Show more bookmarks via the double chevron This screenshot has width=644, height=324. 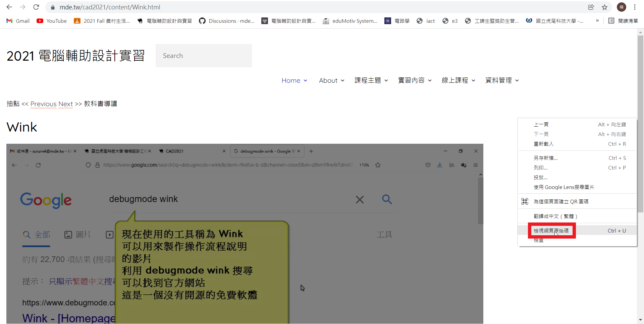(597, 21)
